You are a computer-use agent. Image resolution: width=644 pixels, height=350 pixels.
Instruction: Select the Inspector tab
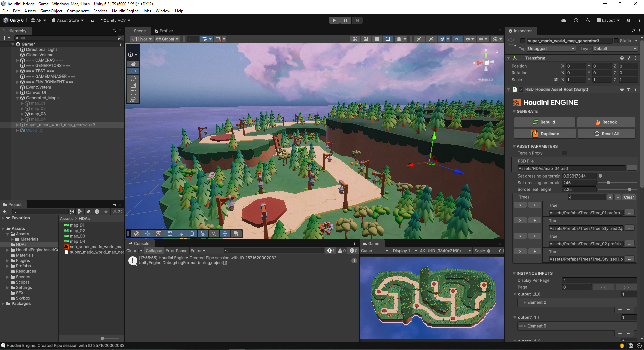(x=520, y=31)
